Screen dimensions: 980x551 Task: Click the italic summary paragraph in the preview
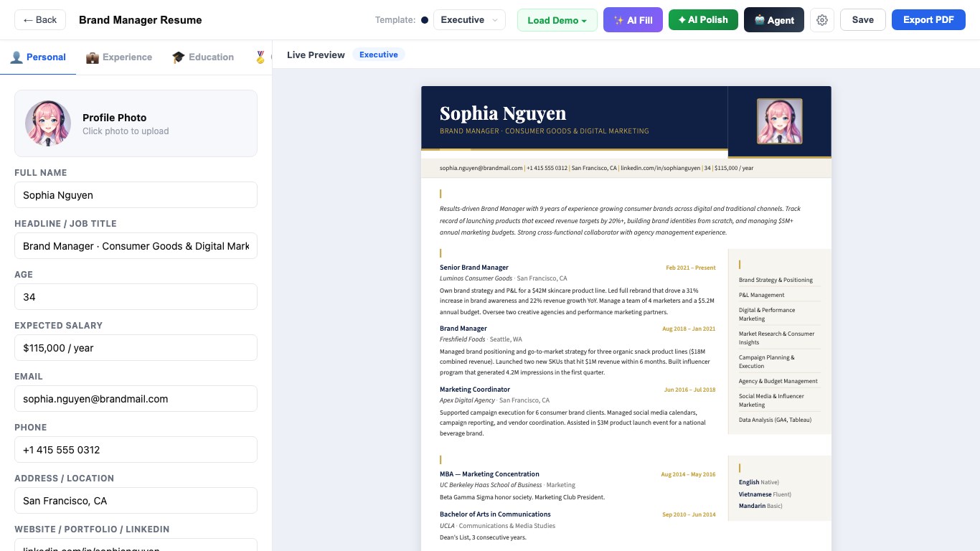click(621, 221)
